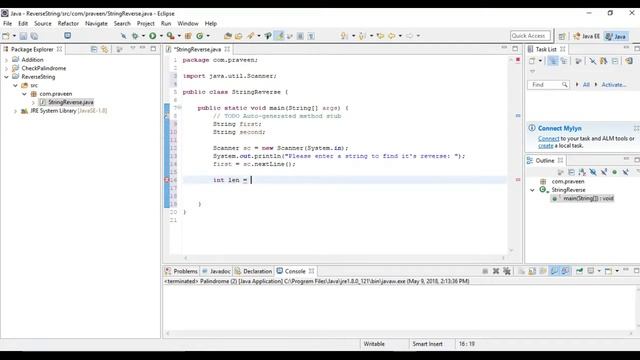Toggle Hide Non-Public members green dot icon
640x360 pixels.
point(614,172)
